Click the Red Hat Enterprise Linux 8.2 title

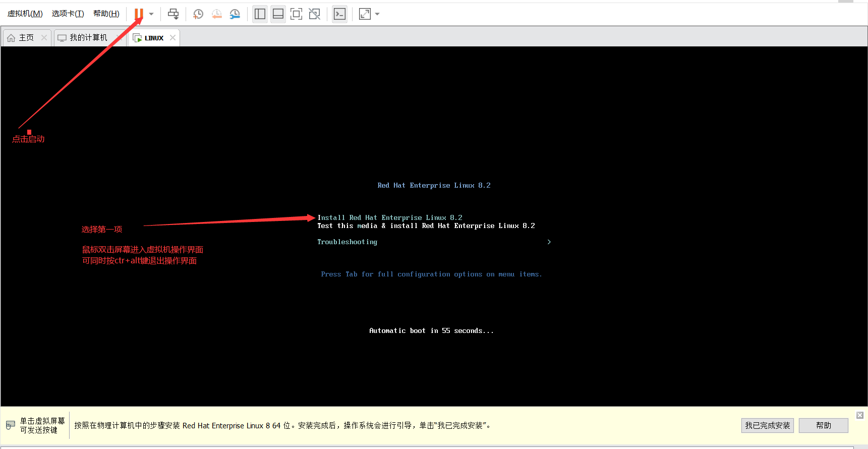pyautogui.click(x=434, y=185)
